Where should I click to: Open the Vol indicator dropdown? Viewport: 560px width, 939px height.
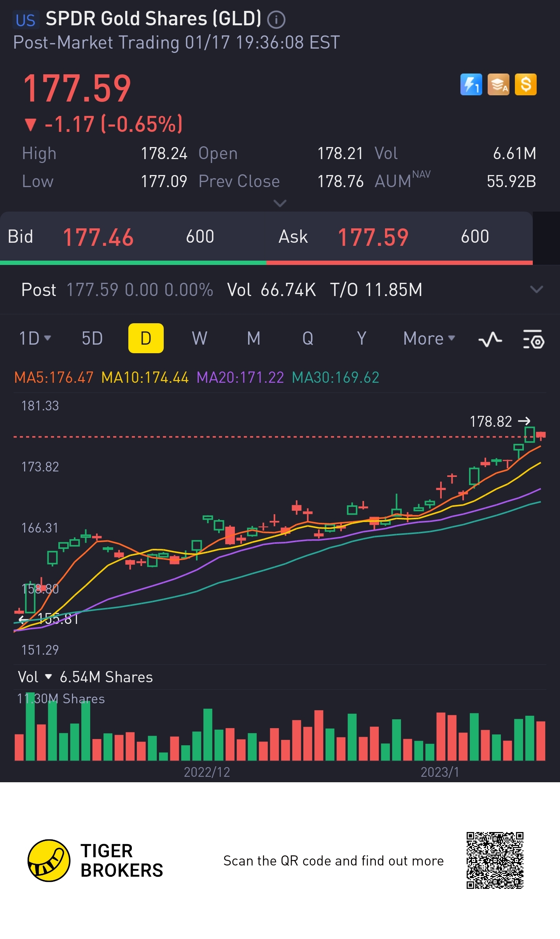click(35, 677)
